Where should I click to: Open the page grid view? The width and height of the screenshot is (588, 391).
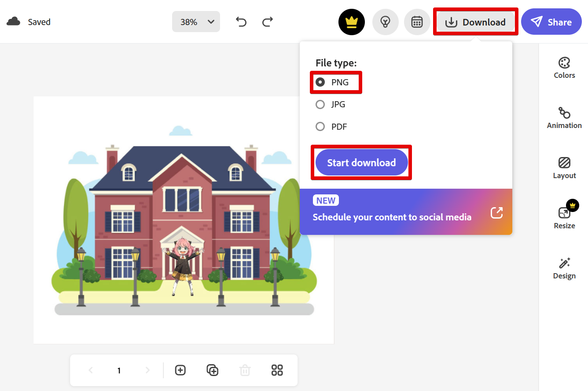pyautogui.click(x=277, y=370)
